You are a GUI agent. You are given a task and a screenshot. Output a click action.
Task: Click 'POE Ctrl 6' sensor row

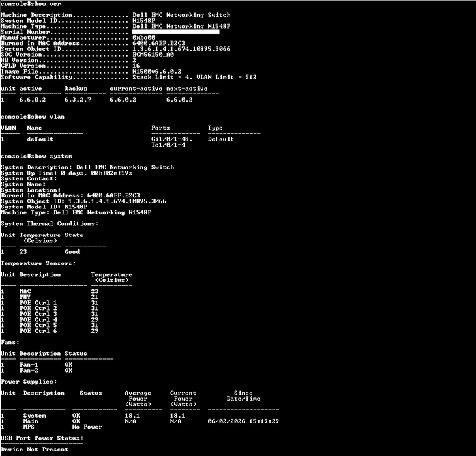point(50,331)
